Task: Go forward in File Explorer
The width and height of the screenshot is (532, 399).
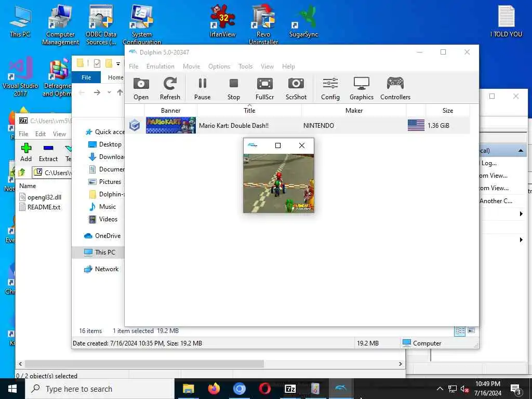Action: click(97, 92)
